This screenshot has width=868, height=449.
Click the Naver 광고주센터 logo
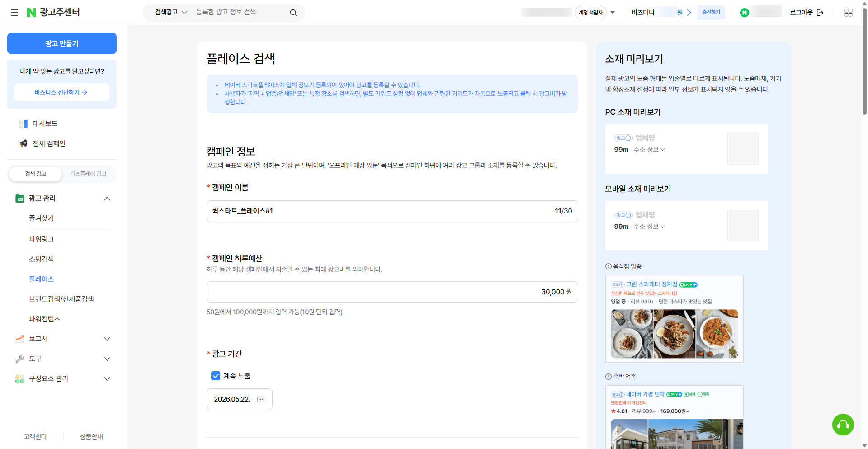pyautogui.click(x=53, y=12)
